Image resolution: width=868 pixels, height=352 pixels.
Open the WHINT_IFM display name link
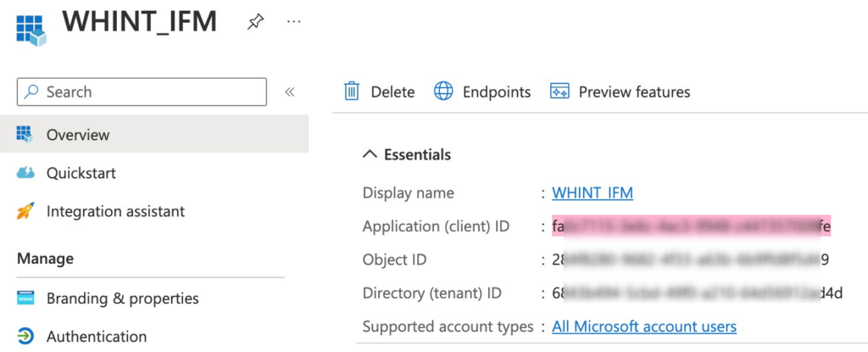593,193
